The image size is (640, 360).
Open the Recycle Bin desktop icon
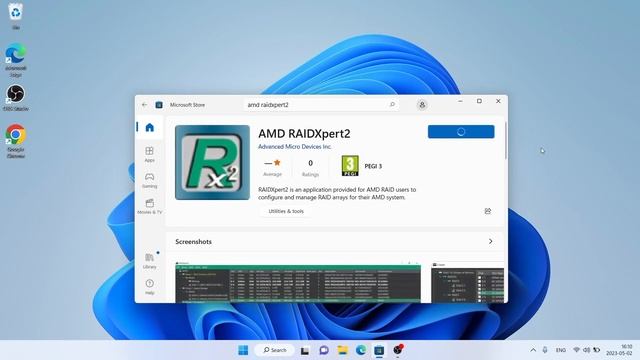pos(16,16)
